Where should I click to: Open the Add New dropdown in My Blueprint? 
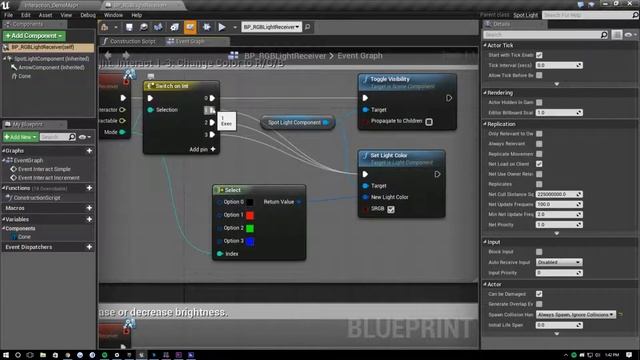click(20, 137)
